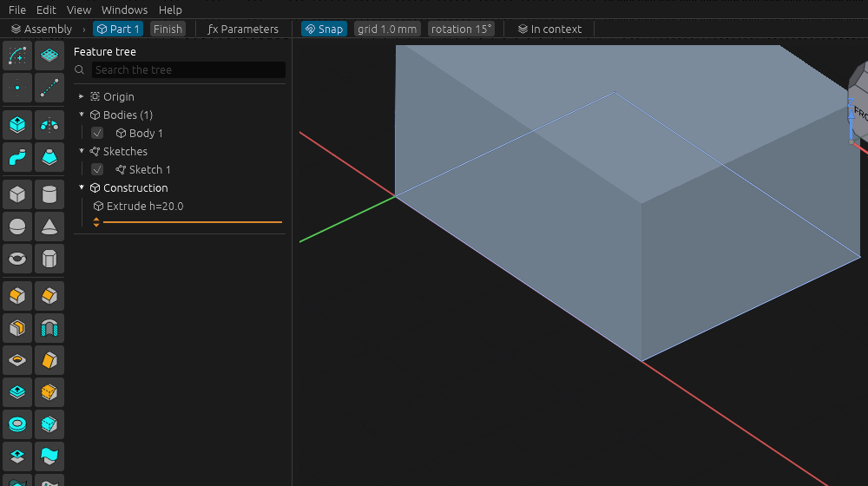Choose the dashed construction axis tool
The image size is (868, 486).
(49, 88)
